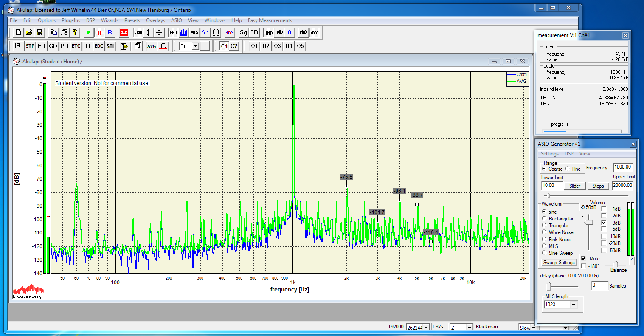Select the FR frequency response icon
The image size is (644, 336).
[x=41, y=46]
